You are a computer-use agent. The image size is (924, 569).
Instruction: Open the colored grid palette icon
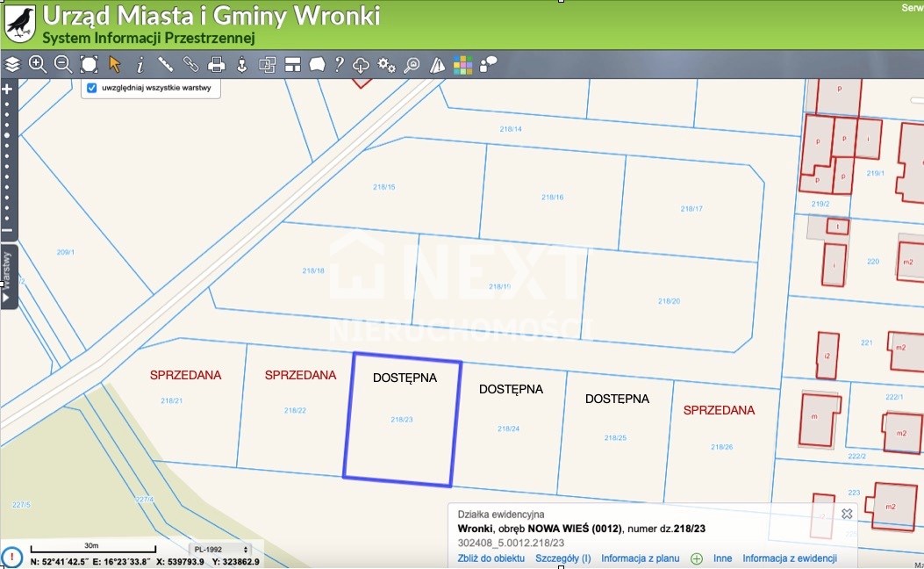pos(462,64)
